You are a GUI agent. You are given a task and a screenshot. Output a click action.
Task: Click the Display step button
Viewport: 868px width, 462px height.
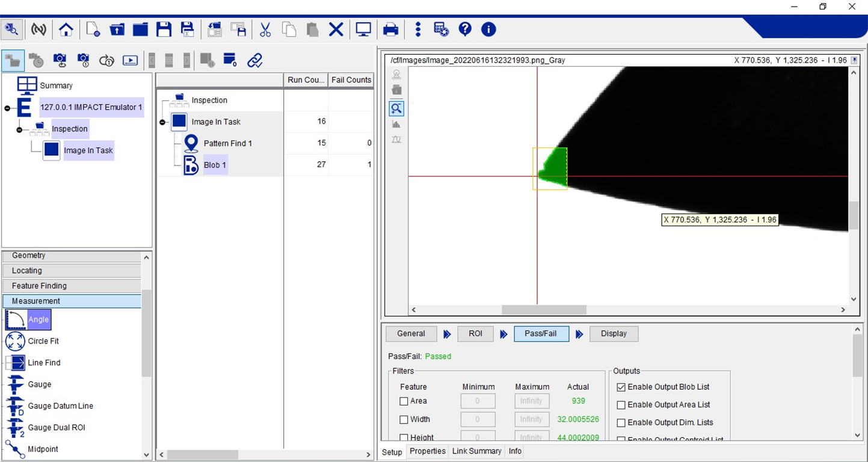point(614,334)
